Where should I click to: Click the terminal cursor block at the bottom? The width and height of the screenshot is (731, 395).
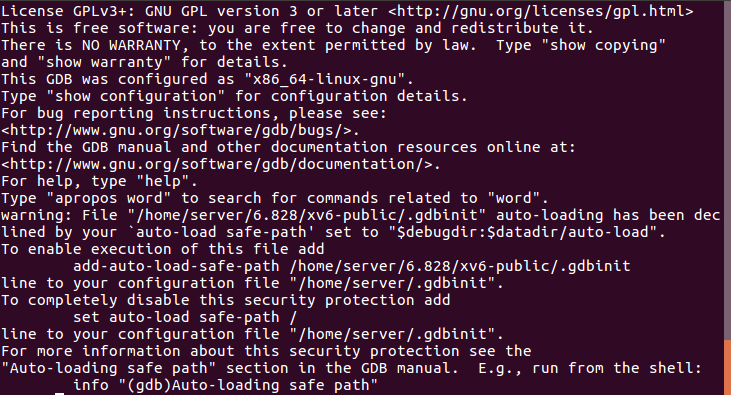[x=59, y=394]
